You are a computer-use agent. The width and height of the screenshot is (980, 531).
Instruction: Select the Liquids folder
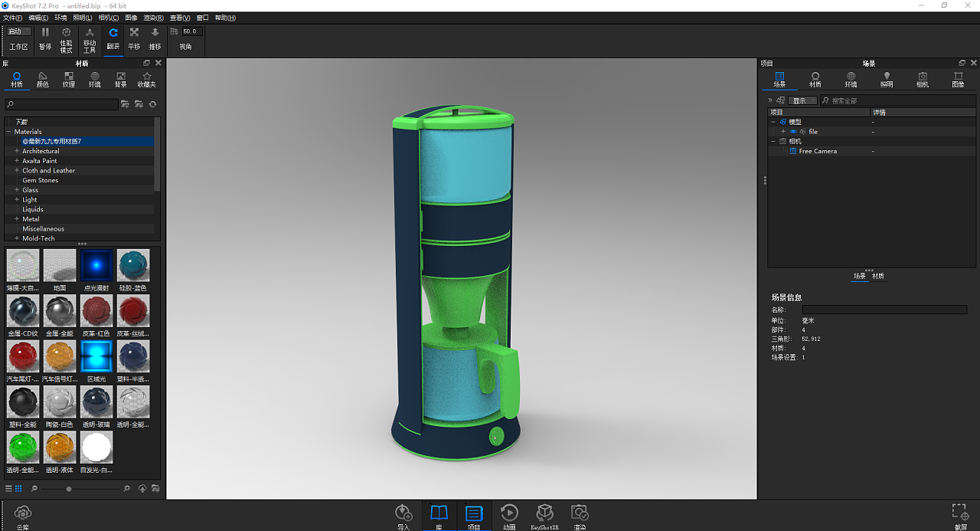tap(33, 209)
